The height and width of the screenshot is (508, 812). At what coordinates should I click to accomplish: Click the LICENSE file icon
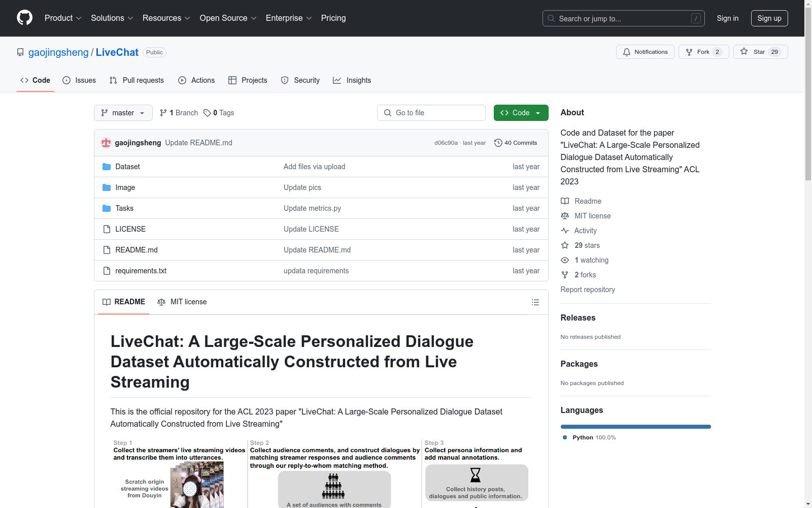(x=107, y=229)
